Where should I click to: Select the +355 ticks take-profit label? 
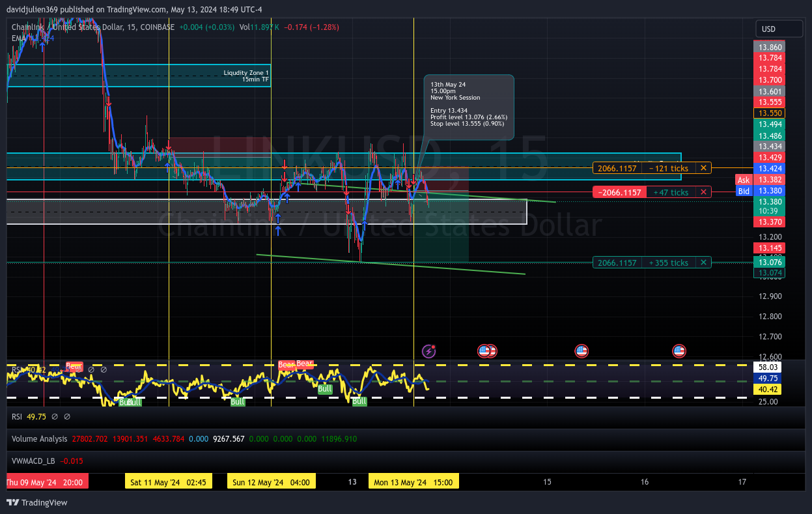click(668, 263)
